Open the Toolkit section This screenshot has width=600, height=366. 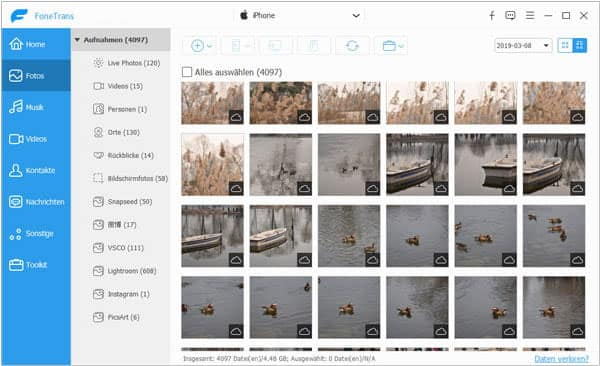click(x=36, y=265)
